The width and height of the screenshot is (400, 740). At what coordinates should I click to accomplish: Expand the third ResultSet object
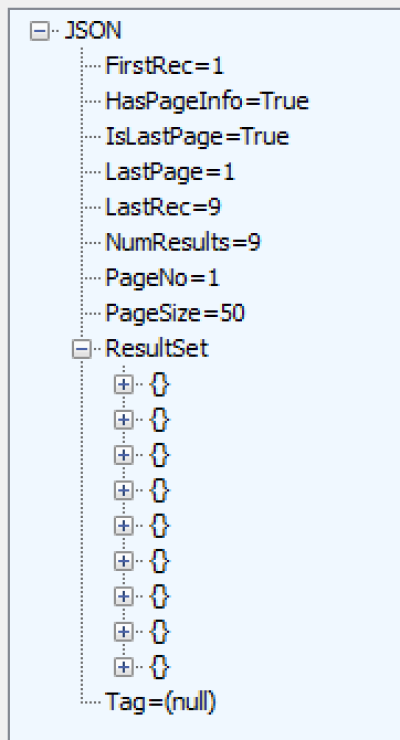[124, 455]
